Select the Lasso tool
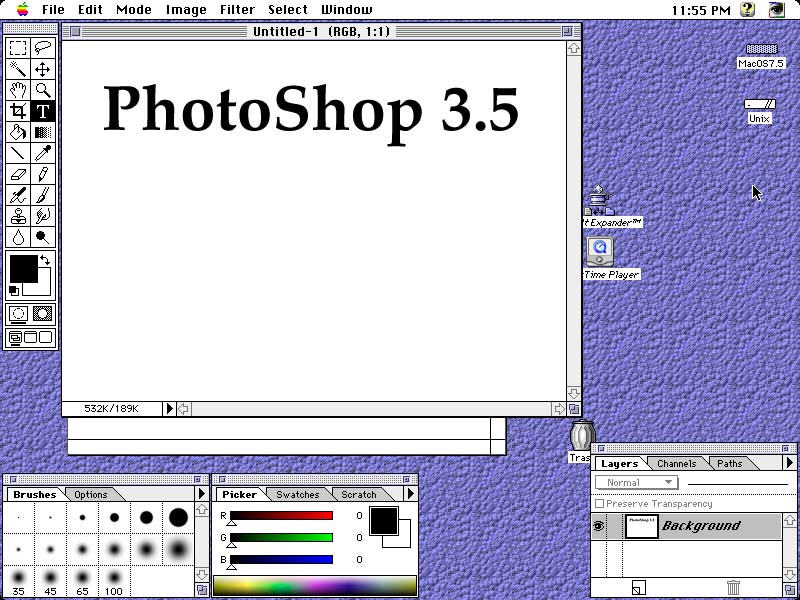 click(x=43, y=48)
